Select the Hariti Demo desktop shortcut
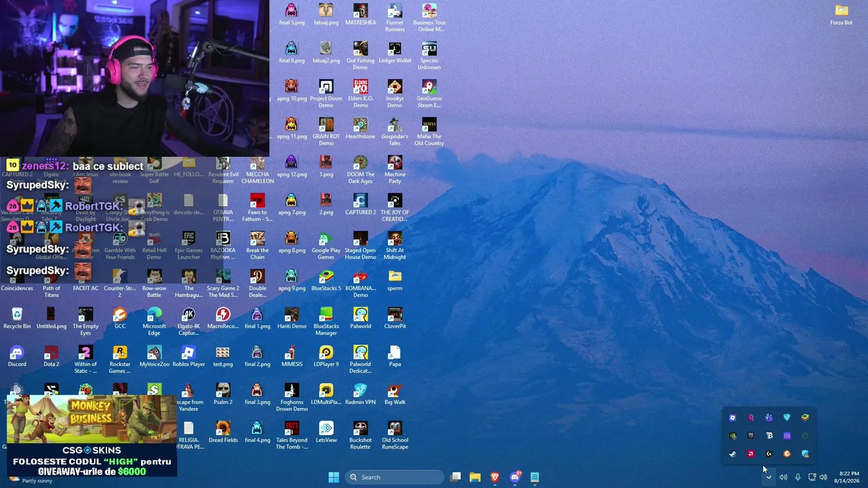Image resolution: width=868 pixels, height=488 pixels. (x=292, y=319)
